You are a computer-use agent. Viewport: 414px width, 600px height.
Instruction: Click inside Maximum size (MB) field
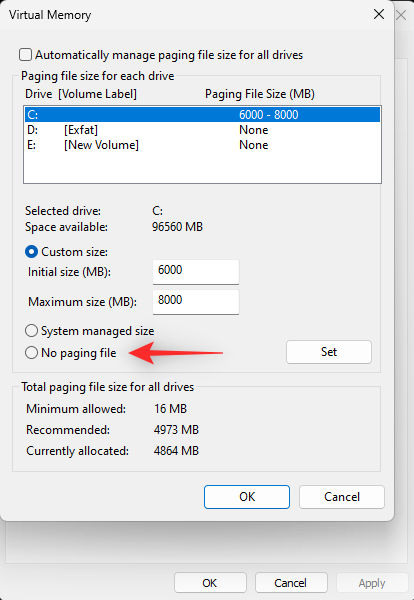click(196, 302)
